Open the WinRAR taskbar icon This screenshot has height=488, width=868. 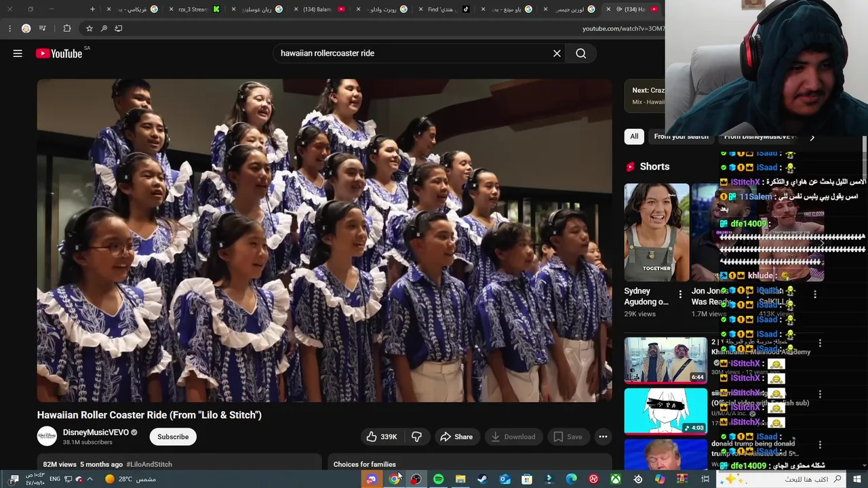point(682,479)
